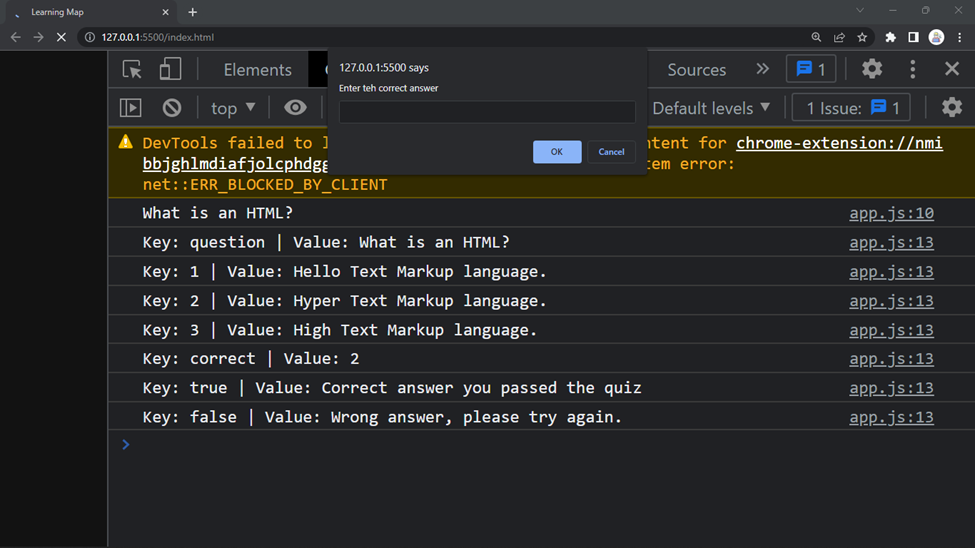Select the 'What is an HTML?' console log
Screen dimensions: 975x548
pos(218,213)
